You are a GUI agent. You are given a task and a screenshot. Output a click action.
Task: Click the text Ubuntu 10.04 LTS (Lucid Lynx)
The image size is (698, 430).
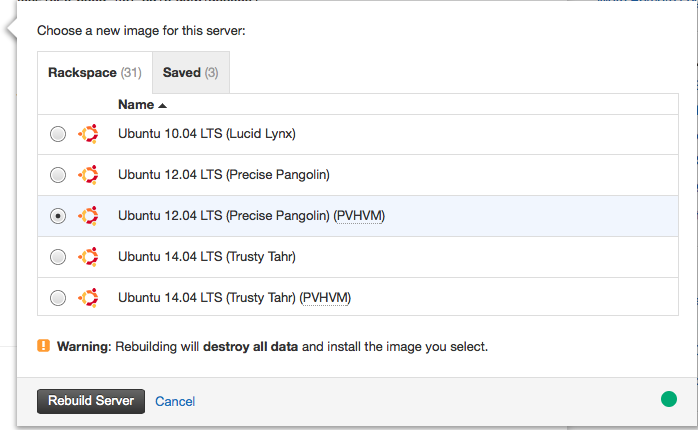tap(207, 134)
